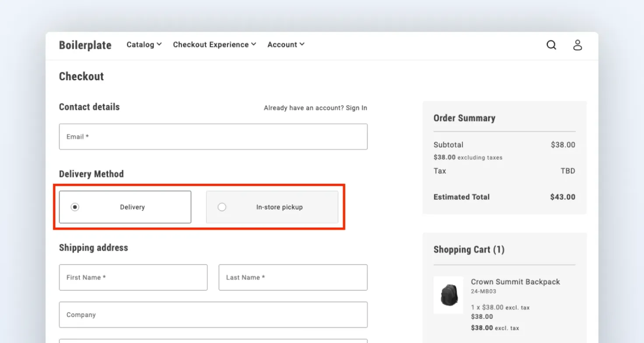The width and height of the screenshot is (644, 343).
Task: Follow the Sign In link
Action: tap(357, 108)
